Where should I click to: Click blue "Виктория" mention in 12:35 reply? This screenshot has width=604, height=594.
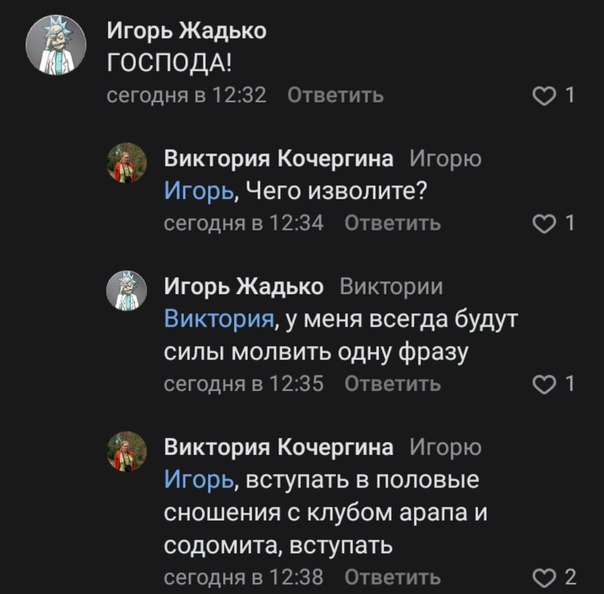219,319
